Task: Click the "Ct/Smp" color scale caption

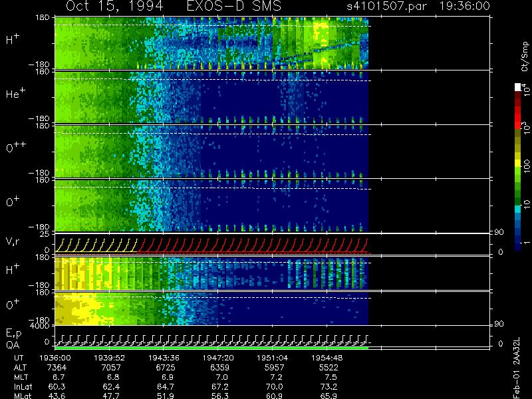Action: 525,57
